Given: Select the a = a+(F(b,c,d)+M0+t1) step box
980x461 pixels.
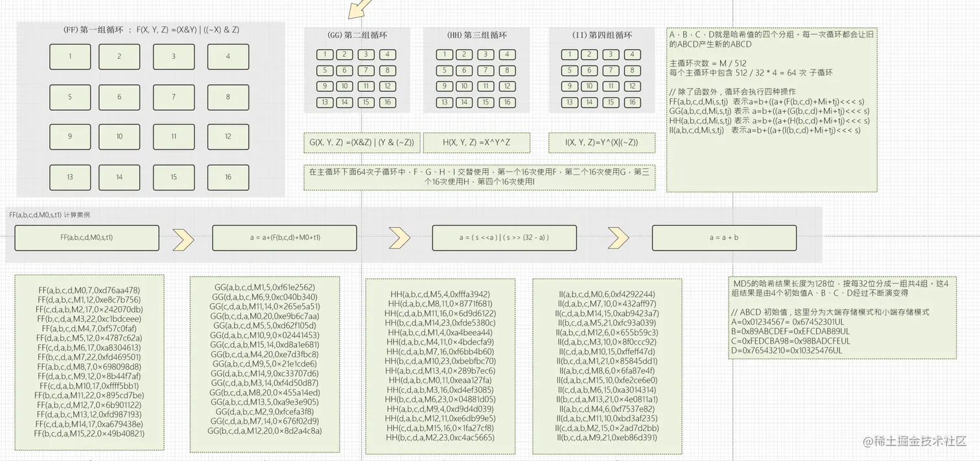Looking at the screenshot, I should pyautogui.click(x=285, y=238).
